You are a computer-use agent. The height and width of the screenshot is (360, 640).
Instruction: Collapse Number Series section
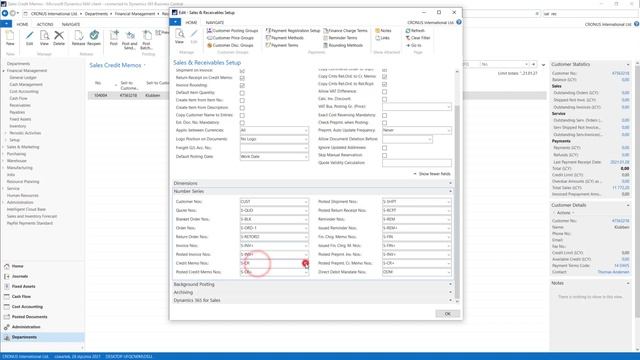tap(313, 191)
